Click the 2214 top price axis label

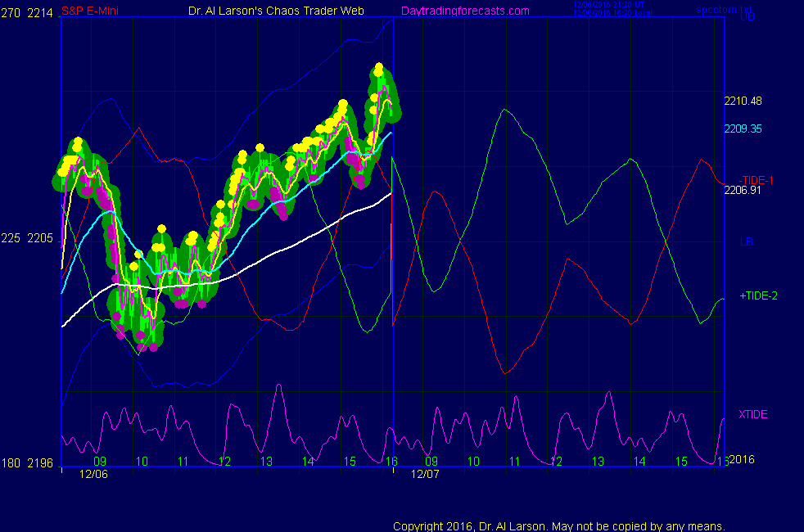click(x=39, y=11)
